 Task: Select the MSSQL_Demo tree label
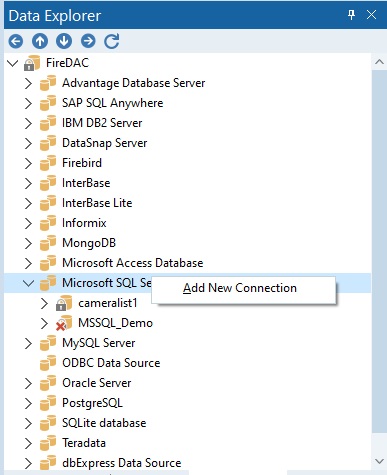pyautogui.click(x=115, y=323)
